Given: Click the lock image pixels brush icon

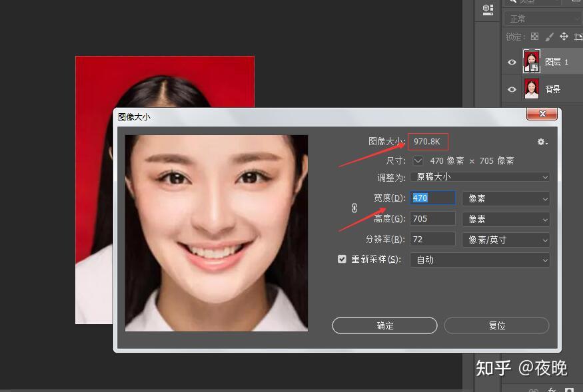Looking at the screenshot, I should 549,37.
